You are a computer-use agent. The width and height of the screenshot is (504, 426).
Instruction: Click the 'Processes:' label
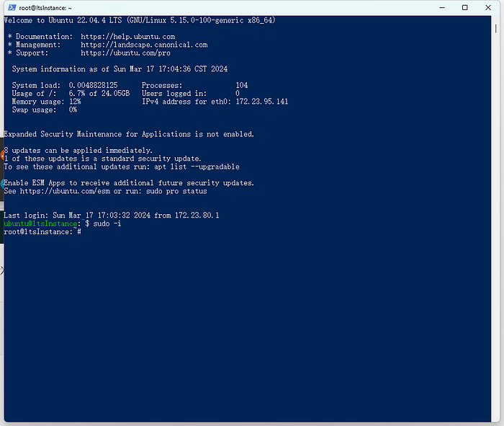162,85
